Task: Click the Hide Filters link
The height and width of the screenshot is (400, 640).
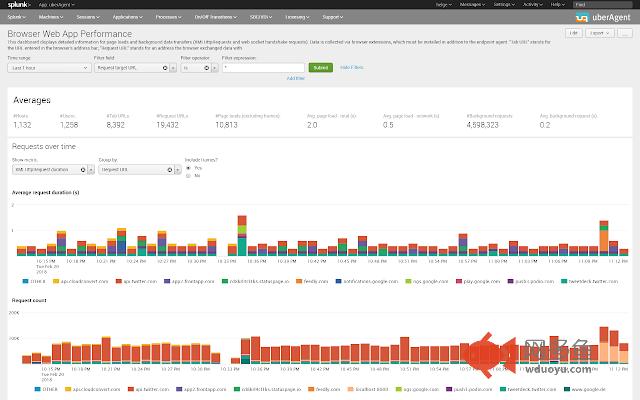Action: point(349,67)
